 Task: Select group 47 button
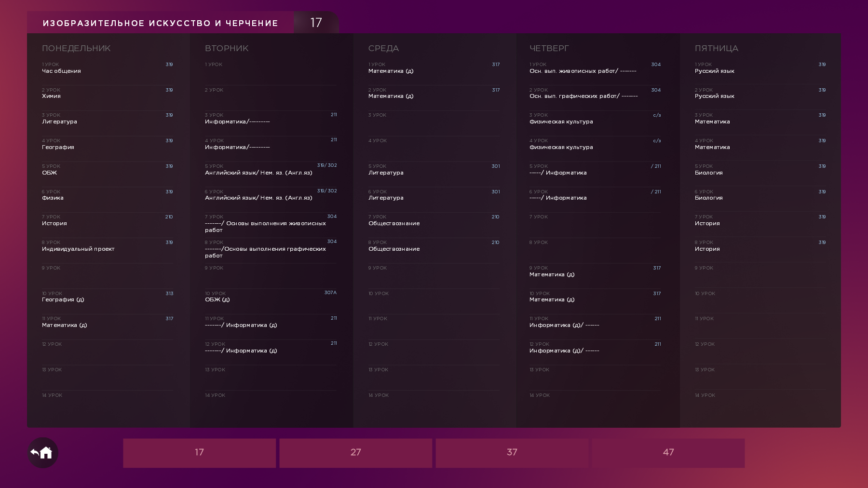[x=668, y=453]
